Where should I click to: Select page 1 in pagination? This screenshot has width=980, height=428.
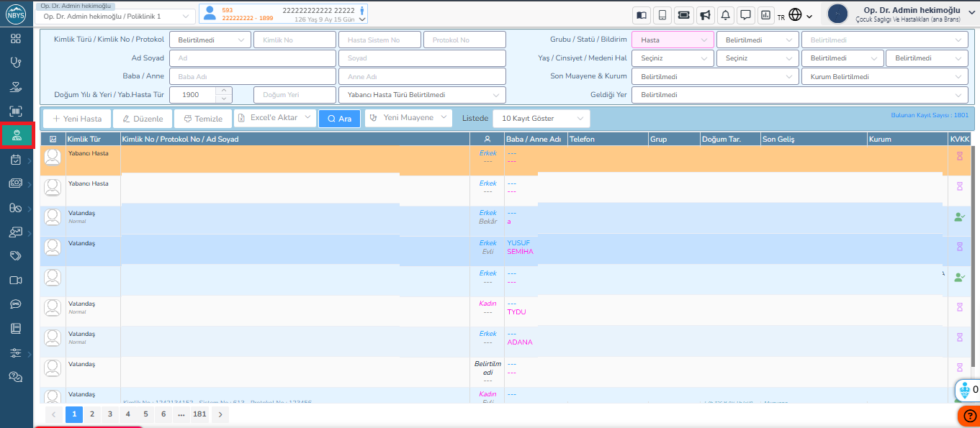tap(74, 414)
